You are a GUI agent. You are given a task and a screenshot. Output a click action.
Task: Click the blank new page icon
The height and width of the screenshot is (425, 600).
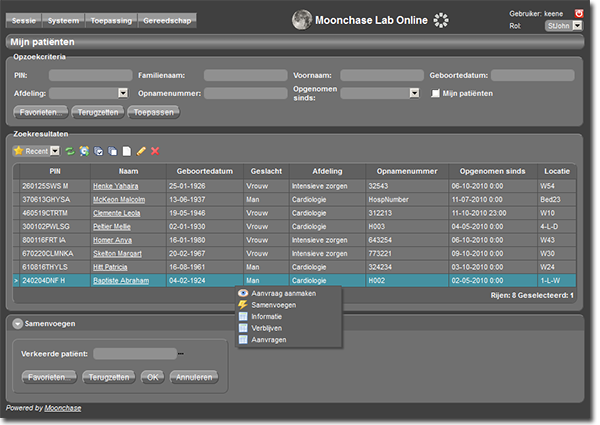(127, 151)
